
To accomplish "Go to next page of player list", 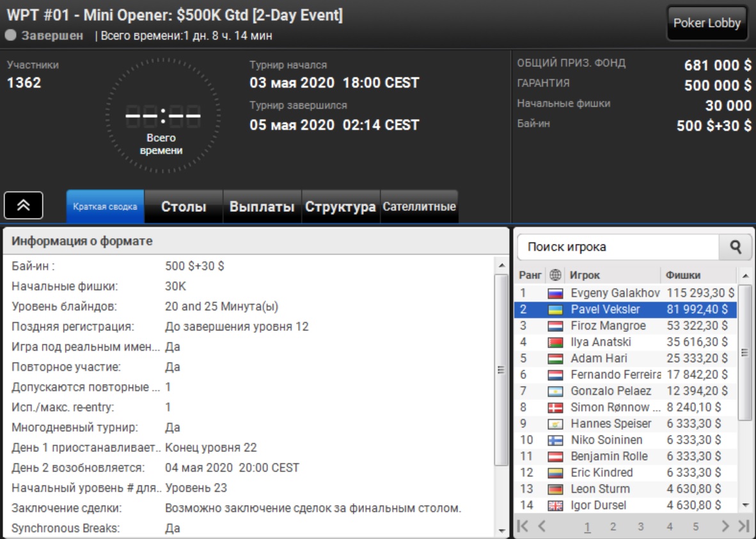I will tap(725, 526).
